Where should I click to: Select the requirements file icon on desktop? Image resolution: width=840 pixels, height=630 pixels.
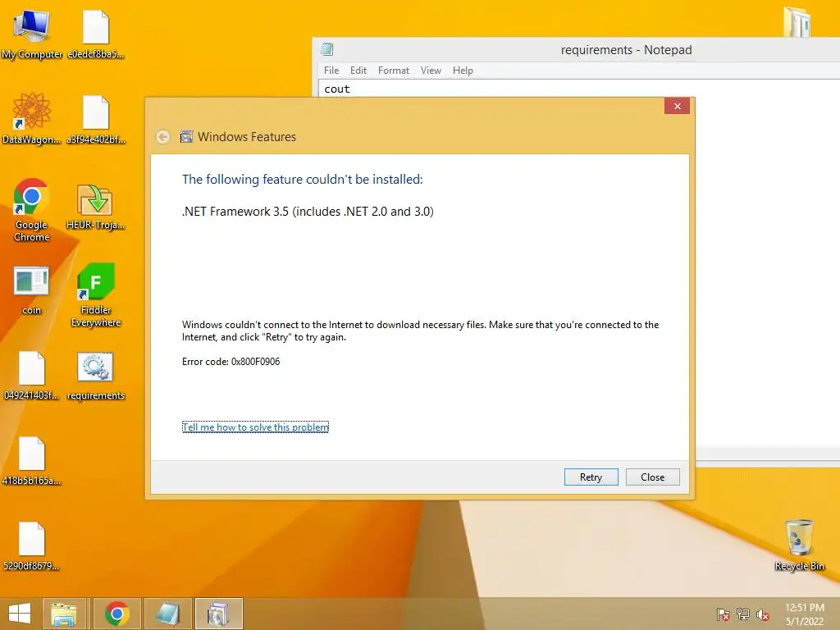95,375
